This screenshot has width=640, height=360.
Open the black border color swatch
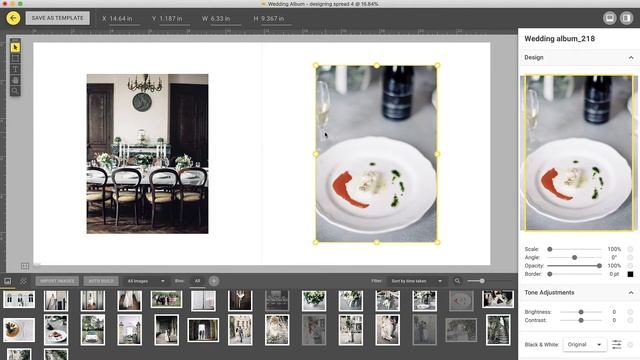tap(630, 274)
